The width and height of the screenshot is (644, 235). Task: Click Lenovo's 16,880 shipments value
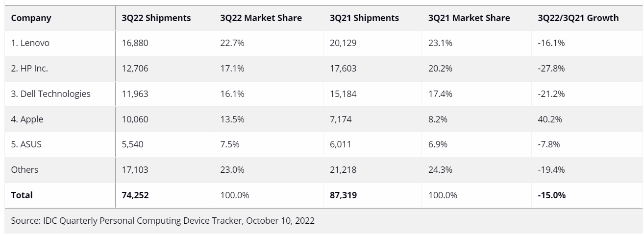[x=135, y=43]
